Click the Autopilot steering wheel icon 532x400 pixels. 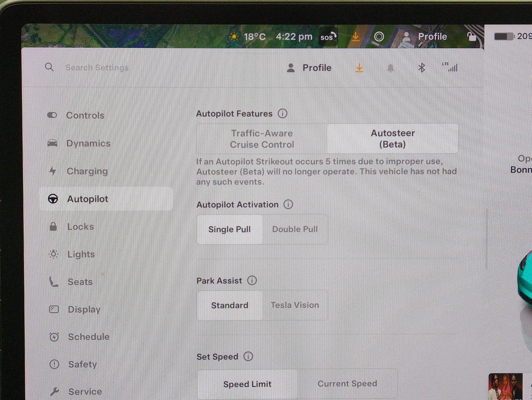tap(53, 199)
